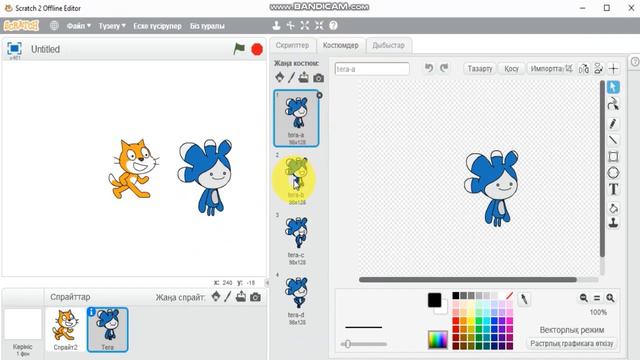The height and width of the screenshot is (360, 640).
Task: Open the rainbow color picker swatch
Action: click(x=438, y=340)
